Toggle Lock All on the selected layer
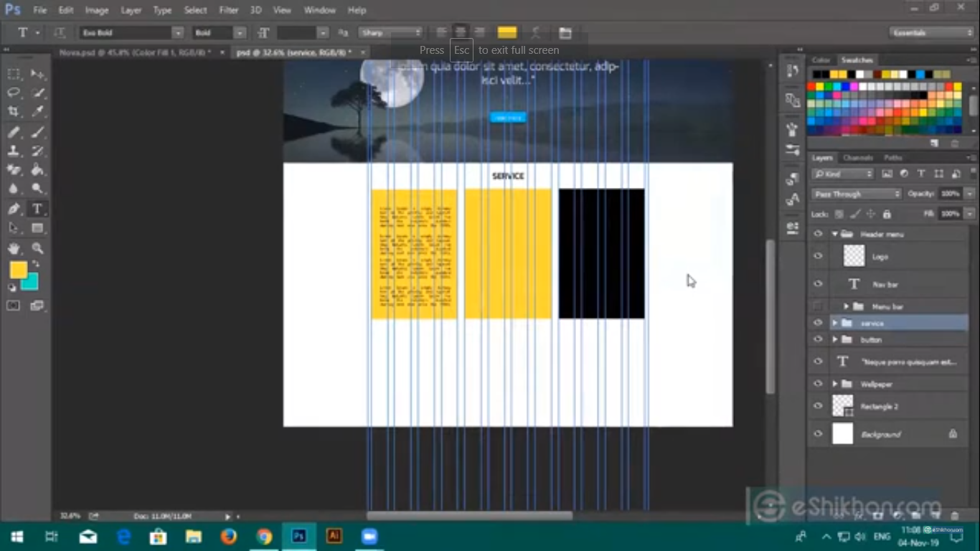The image size is (980, 551). (x=887, y=214)
